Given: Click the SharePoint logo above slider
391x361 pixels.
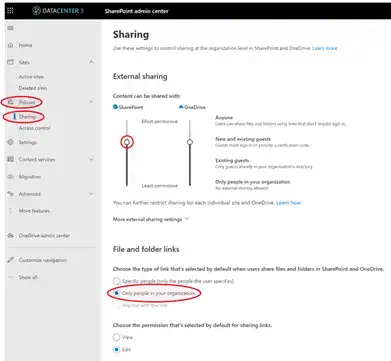Looking at the screenshot, I should click(115, 107).
